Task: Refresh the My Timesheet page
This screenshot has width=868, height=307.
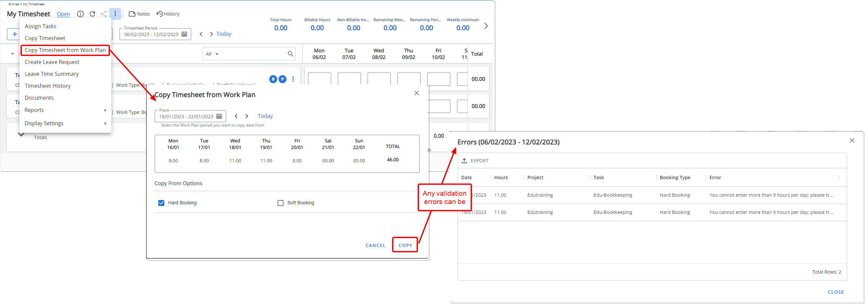Action: 92,14
